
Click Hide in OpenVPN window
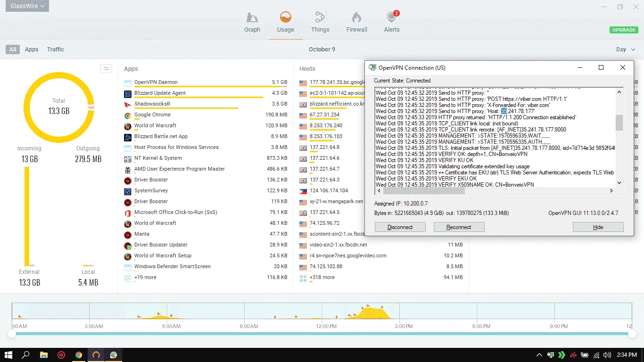click(x=598, y=227)
